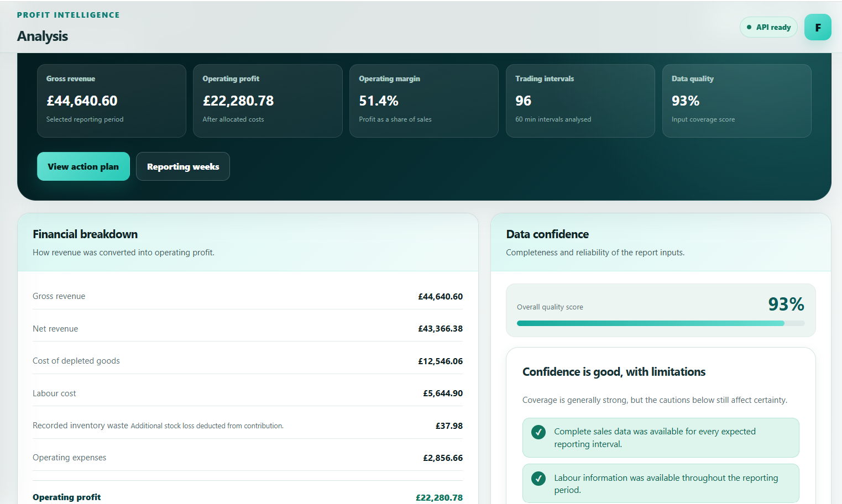Click the green £22,280.78 total value
This screenshot has width=842, height=504.
click(x=439, y=498)
